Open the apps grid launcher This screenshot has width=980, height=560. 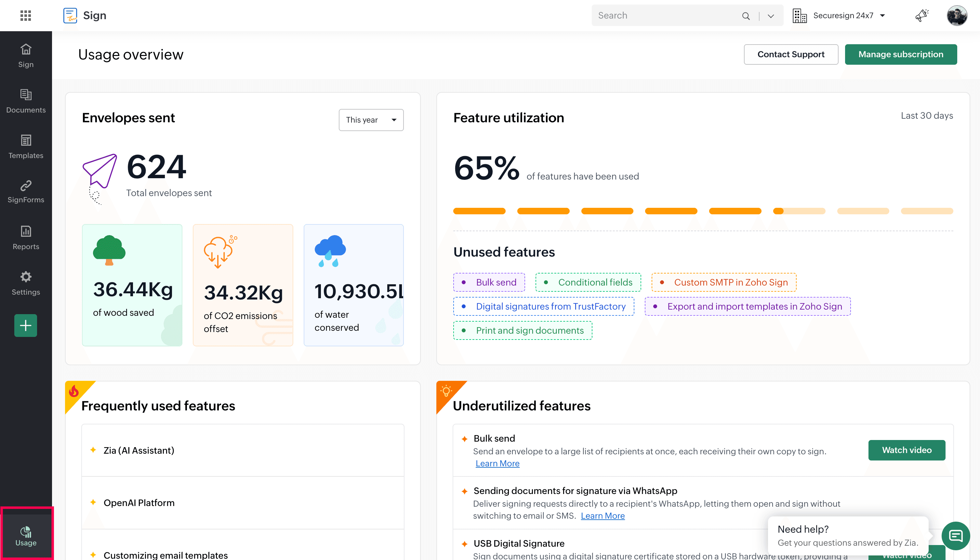tap(25, 15)
